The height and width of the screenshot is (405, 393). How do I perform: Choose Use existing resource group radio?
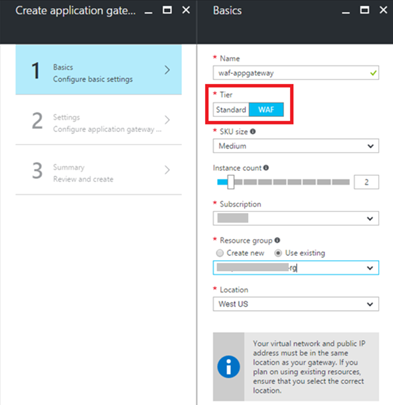tap(278, 253)
